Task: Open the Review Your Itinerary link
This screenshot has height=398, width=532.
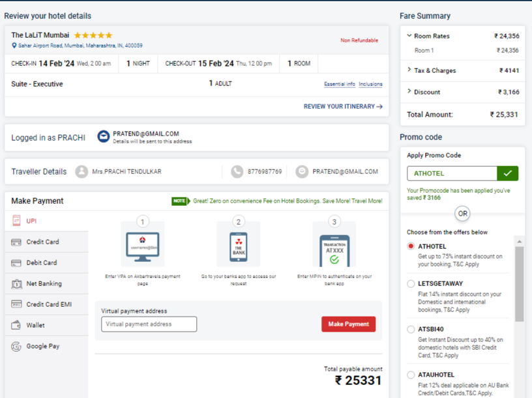Action: coord(343,106)
